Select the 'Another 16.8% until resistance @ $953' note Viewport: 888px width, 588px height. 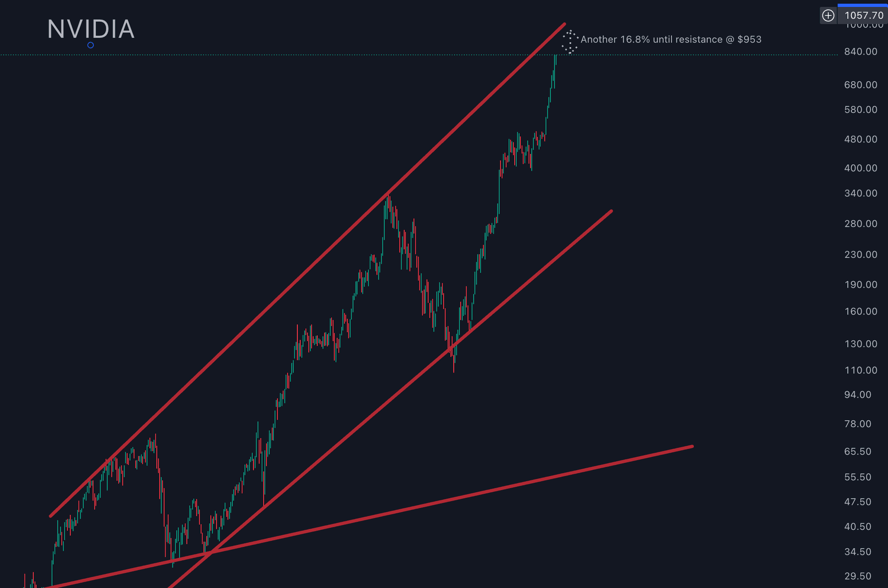pos(671,39)
